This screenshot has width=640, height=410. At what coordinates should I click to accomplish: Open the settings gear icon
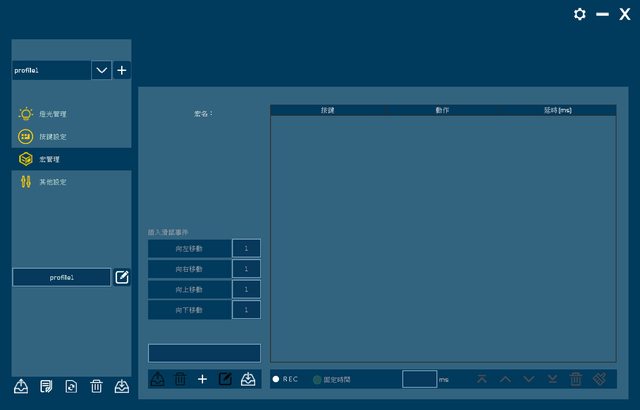pos(579,14)
